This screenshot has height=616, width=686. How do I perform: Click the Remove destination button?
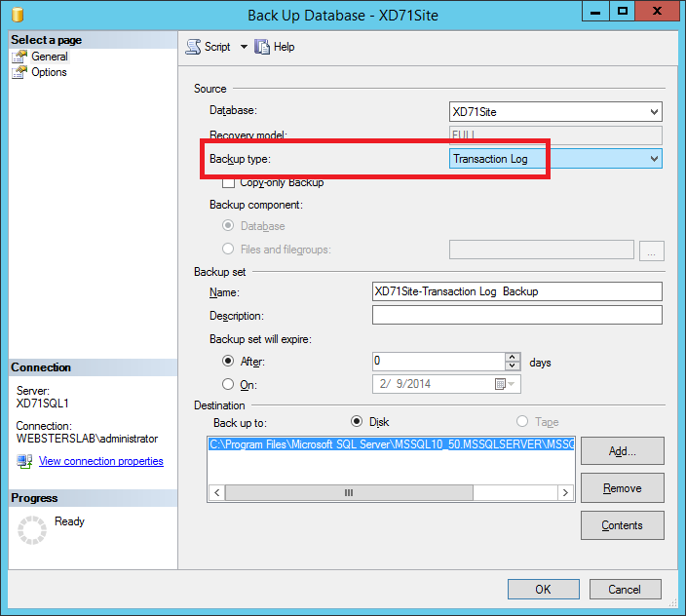tap(622, 488)
